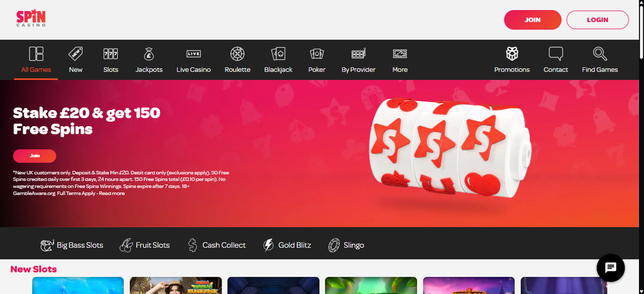Image resolution: width=644 pixels, height=294 pixels.
Task: Open the Gold Blitz category
Action: tap(287, 245)
